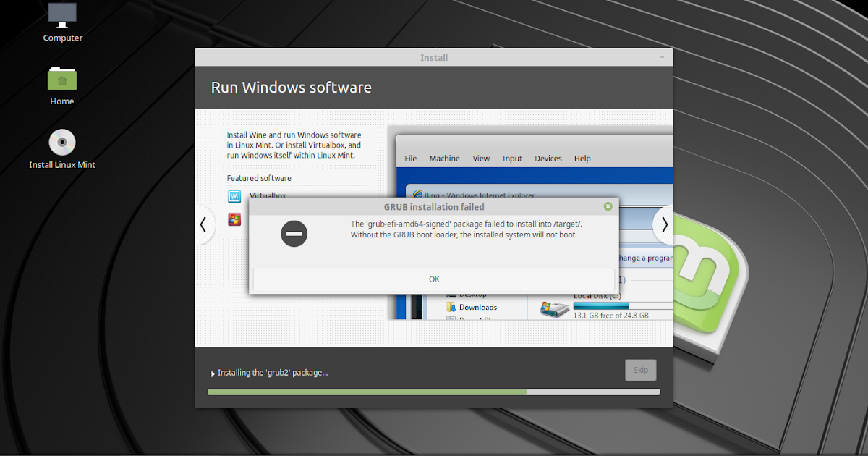Click the Downloads folder in slideshow image
The image size is (868, 456).
pyautogui.click(x=472, y=307)
